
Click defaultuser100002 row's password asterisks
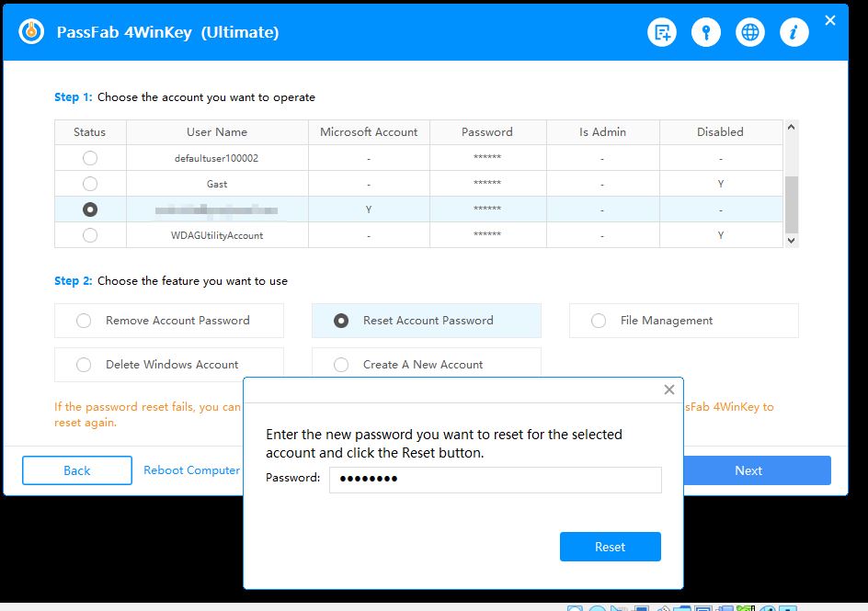[487, 157]
